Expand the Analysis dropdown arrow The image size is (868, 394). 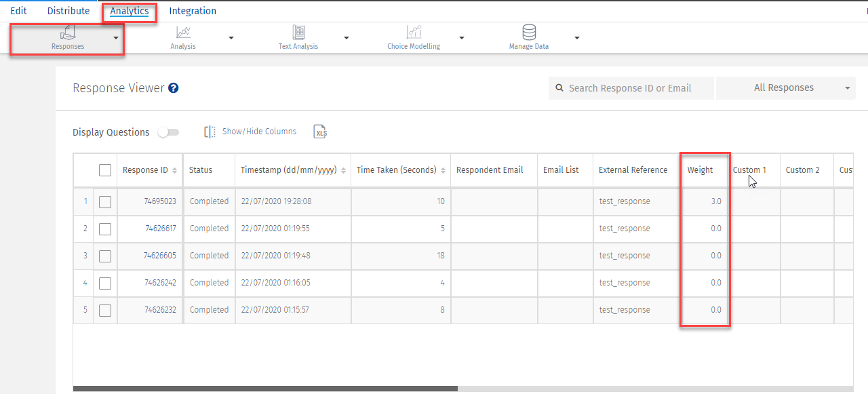tap(231, 38)
